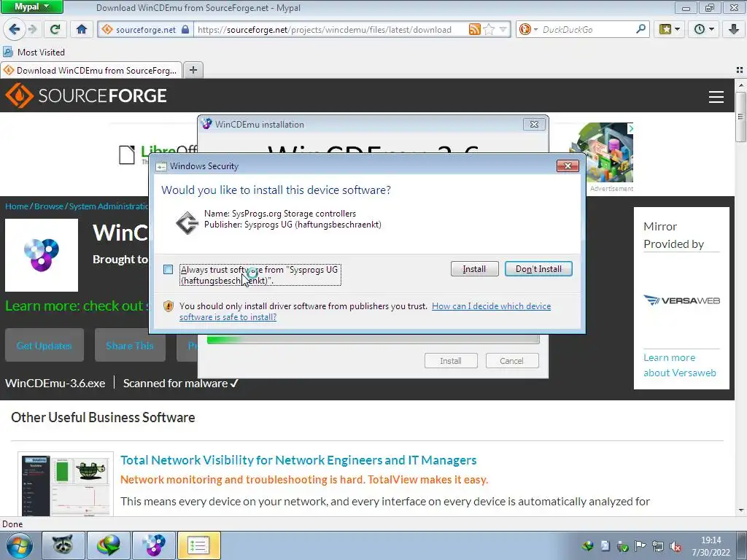Screen dimensions: 747x560
Task: Click the taskbar clock 19:14
Action: pos(711,540)
